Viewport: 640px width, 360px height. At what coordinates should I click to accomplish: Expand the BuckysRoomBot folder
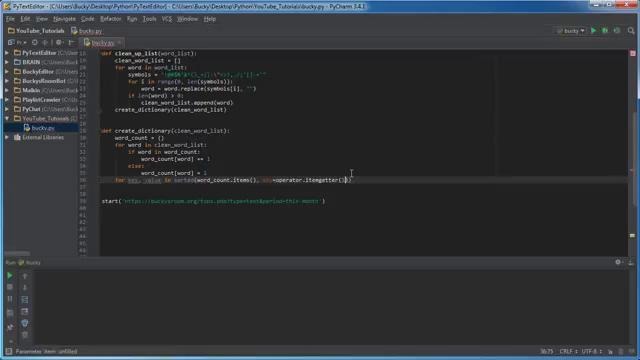(x=7, y=81)
